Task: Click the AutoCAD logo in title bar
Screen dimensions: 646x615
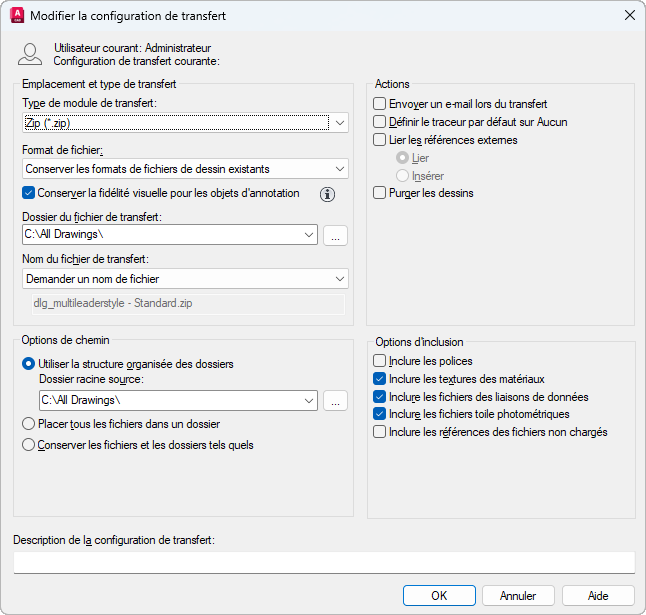Action: (x=17, y=16)
